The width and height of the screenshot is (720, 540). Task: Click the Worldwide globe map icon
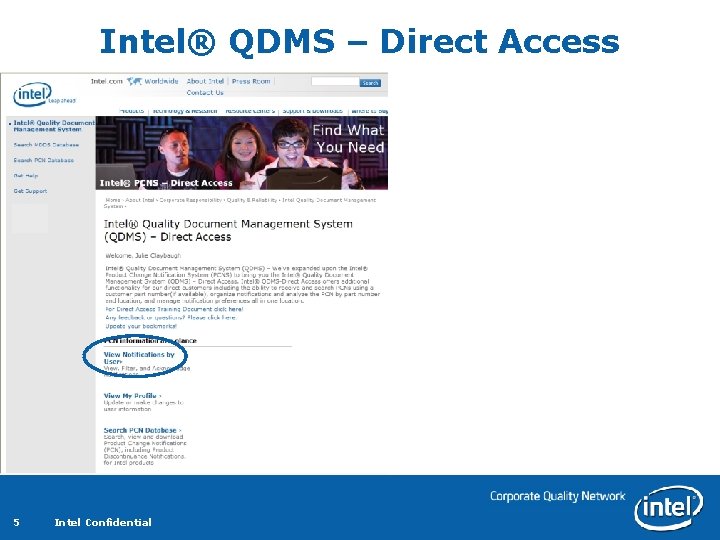click(134, 81)
